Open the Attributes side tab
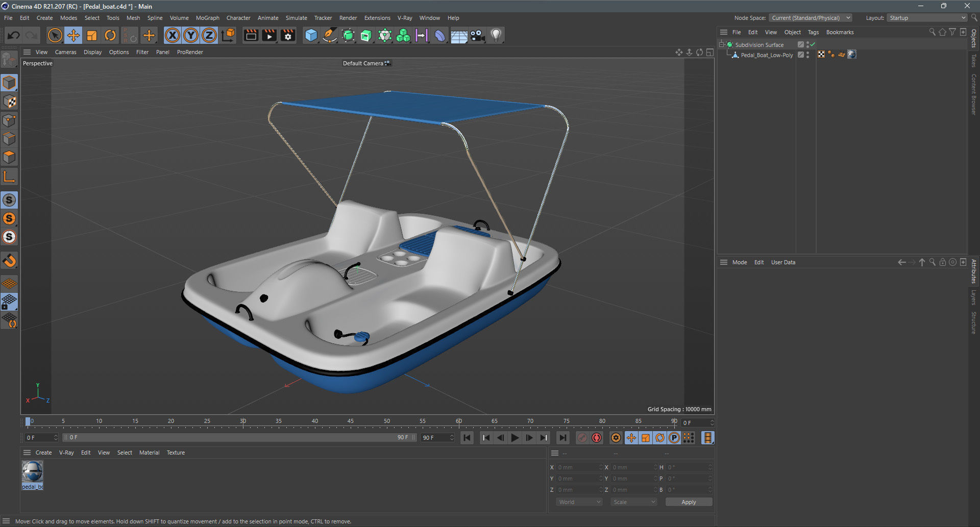Image resolution: width=980 pixels, height=527 pixels. pyautogui.click(x=974, y=271)
